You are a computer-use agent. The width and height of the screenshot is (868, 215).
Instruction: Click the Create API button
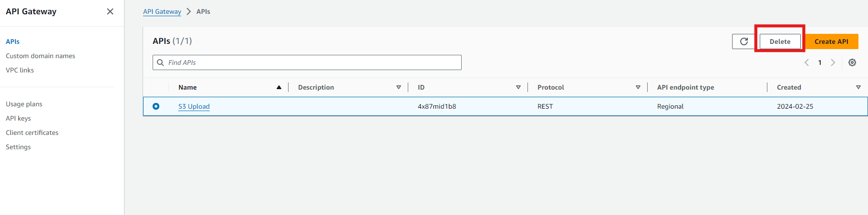[x=831, y=41]
